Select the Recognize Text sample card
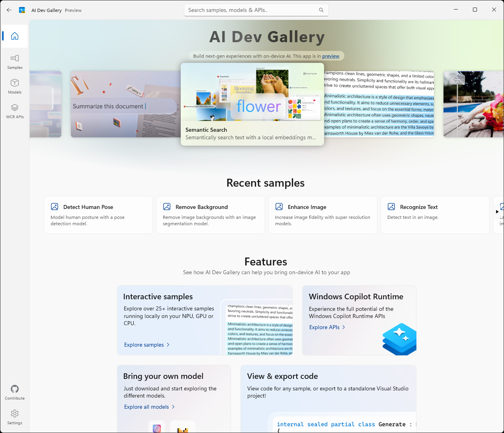This screenshot has height=433, width=504. coord(435,215)
